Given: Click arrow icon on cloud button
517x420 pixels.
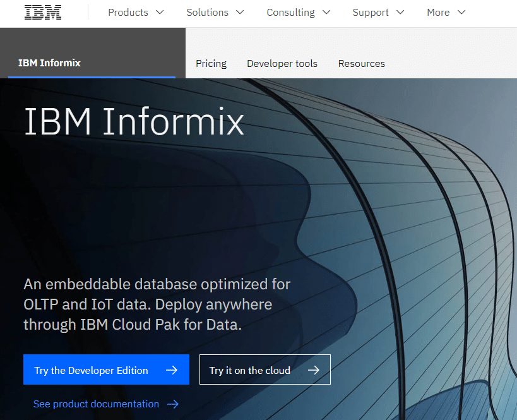Looking at the screenshot, I should click(x=314, y=370).
